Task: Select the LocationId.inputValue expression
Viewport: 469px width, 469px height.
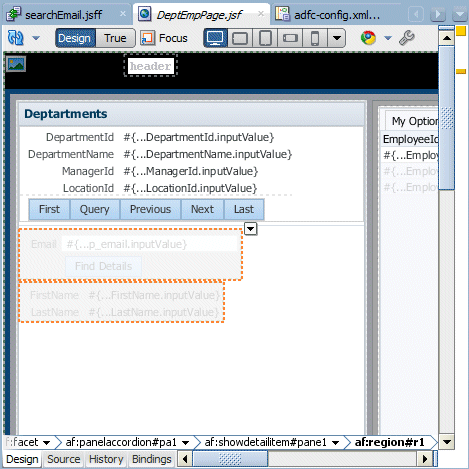Action: click(190, 188)
